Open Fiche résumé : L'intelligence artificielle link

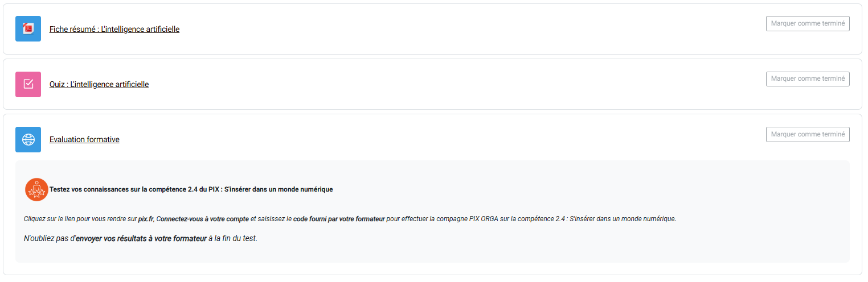click(114, 29)
